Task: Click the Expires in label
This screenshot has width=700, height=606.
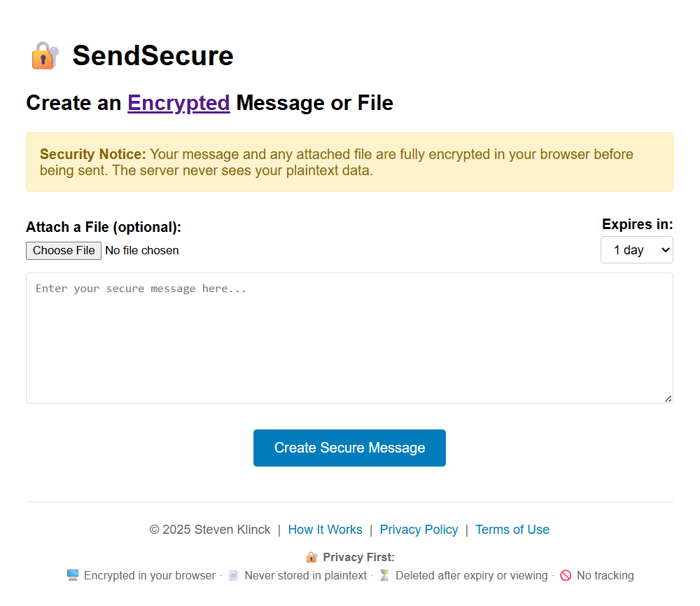Action: (x=637, y=224)
